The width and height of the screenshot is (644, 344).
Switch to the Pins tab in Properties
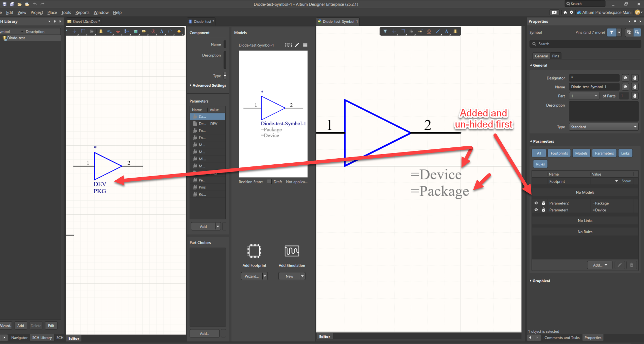(555, 56)
